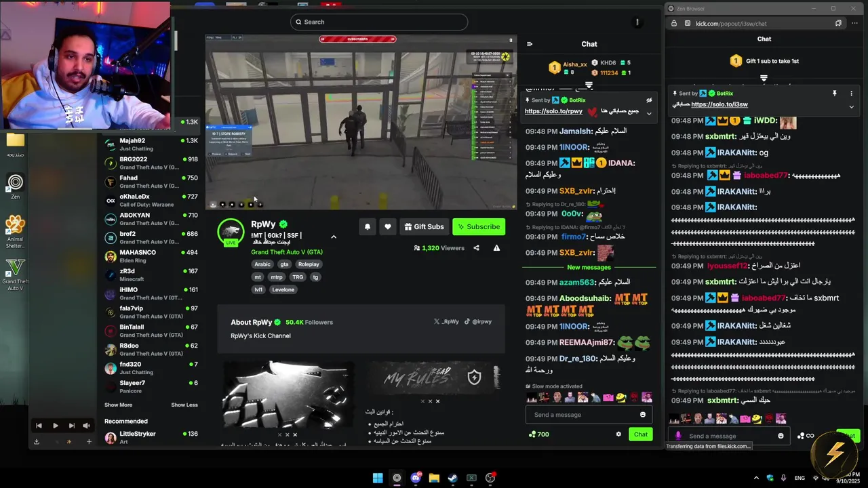Open the three-dot menu on the popout pinned message

pyautogui.click(x=851, y=94)
